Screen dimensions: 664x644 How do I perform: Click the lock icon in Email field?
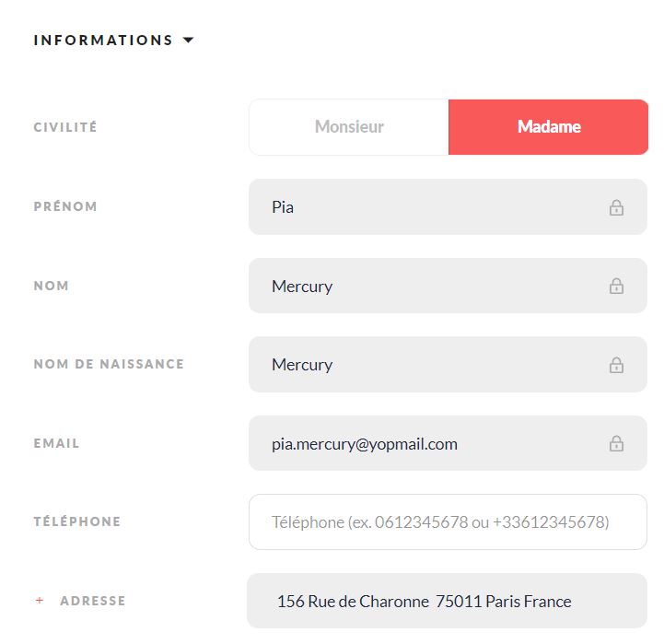(616, 443)
